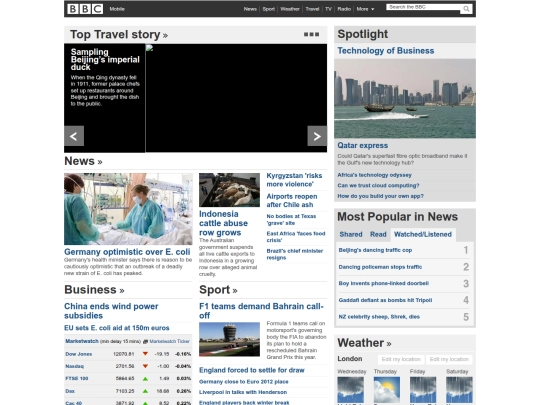The height and width of the screenshot is (405, 540).
Task: Open the TV navigation item
Action: [x=328, y=9]
